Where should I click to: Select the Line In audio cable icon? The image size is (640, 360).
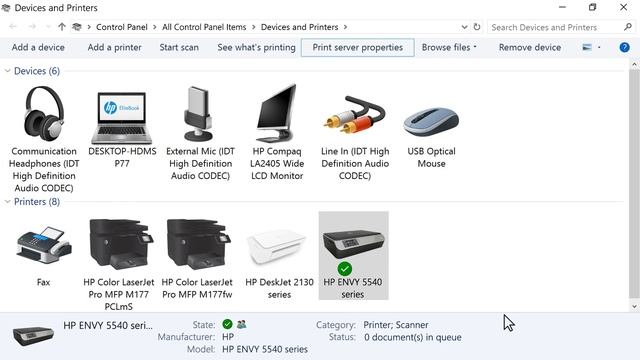click(354, 115)
